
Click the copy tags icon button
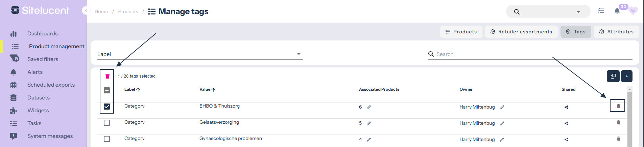[x=613, y=76]
